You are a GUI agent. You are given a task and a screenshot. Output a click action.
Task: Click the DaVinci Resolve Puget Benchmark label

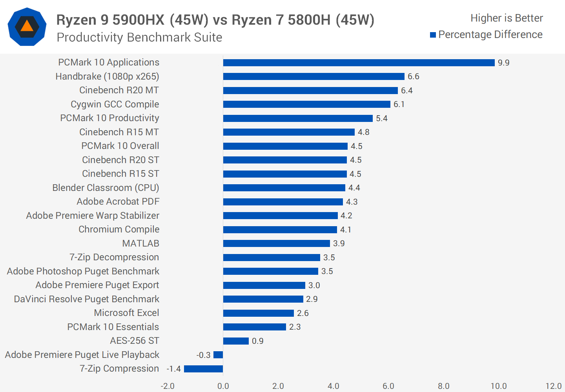[x=86, y=299]
